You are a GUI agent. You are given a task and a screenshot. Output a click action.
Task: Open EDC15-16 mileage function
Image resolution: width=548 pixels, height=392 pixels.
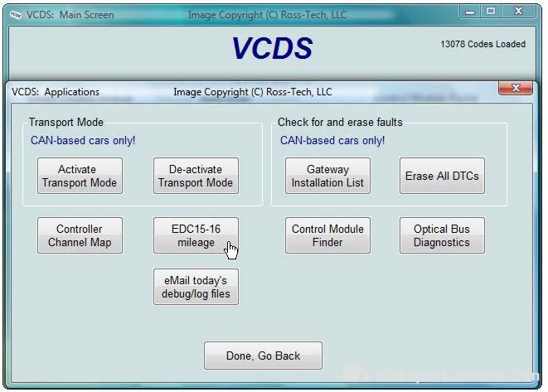pyautogui.click(x=196, y=235)
